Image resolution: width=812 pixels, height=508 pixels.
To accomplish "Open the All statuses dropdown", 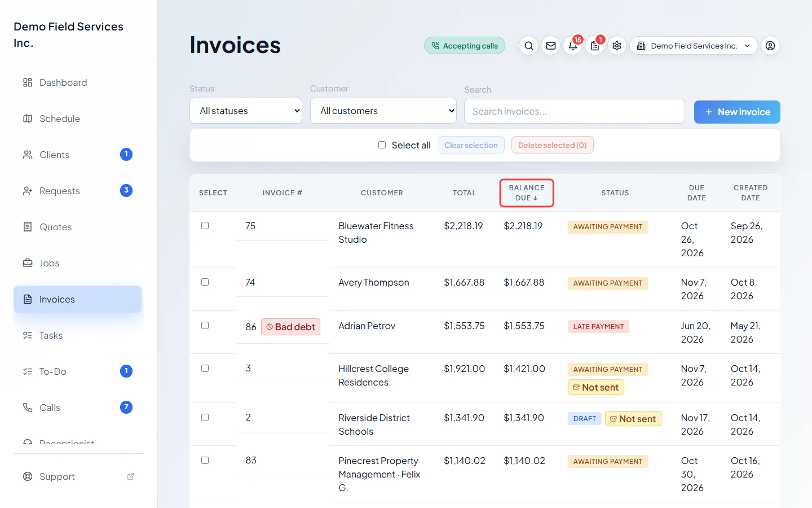I will [x=246, y=111].
